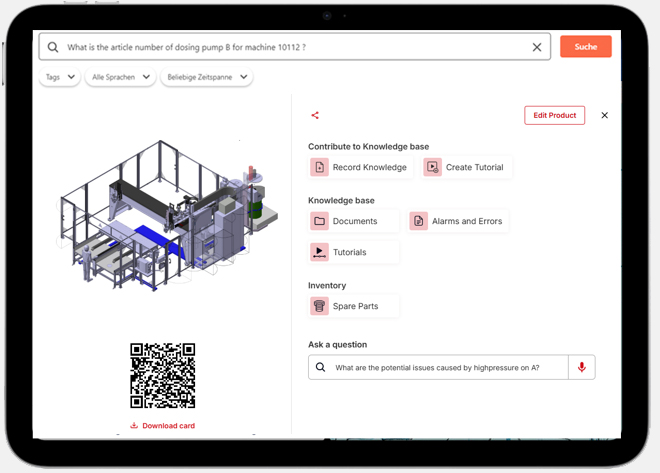This screenshot has width=660, height=473.
Task: Click the Edit Product button
Action: pyautogui.click(x=554, y=115)
